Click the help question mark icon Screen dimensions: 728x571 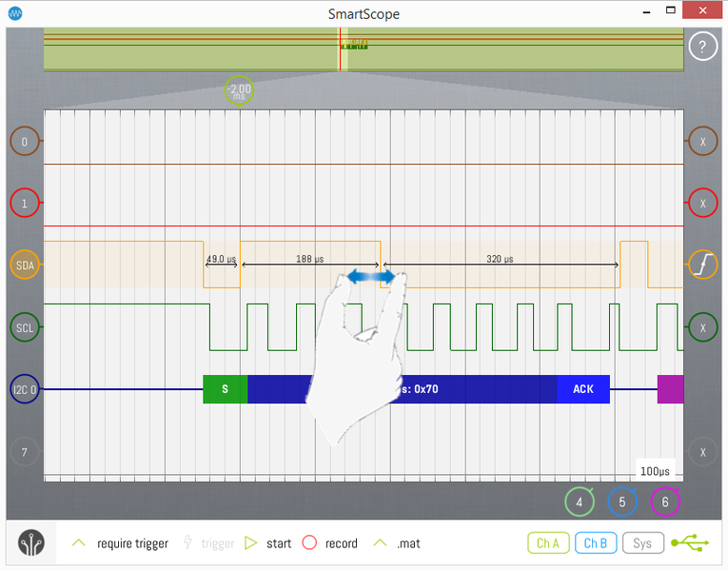click(x=702, y=46)
